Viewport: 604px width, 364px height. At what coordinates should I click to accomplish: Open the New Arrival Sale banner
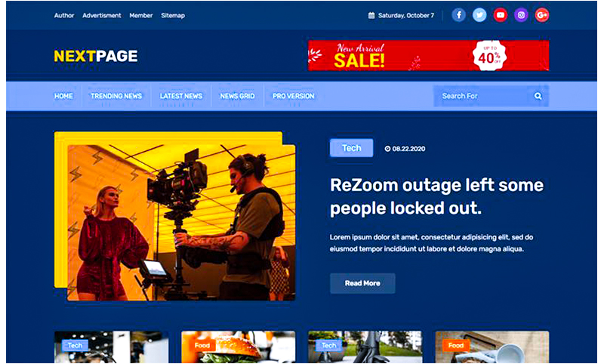click(x=428, y=56)
